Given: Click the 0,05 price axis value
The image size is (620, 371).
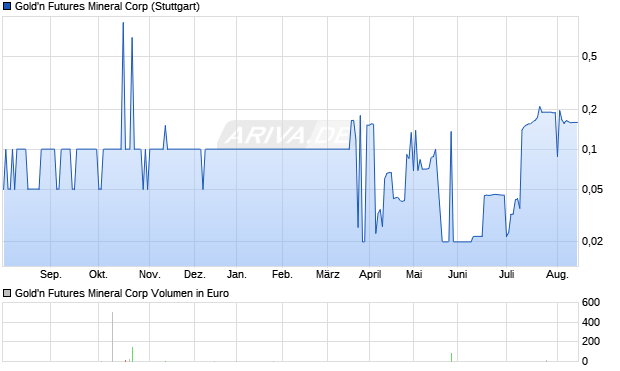Looking at the screenshot, I should click(592, 189).
